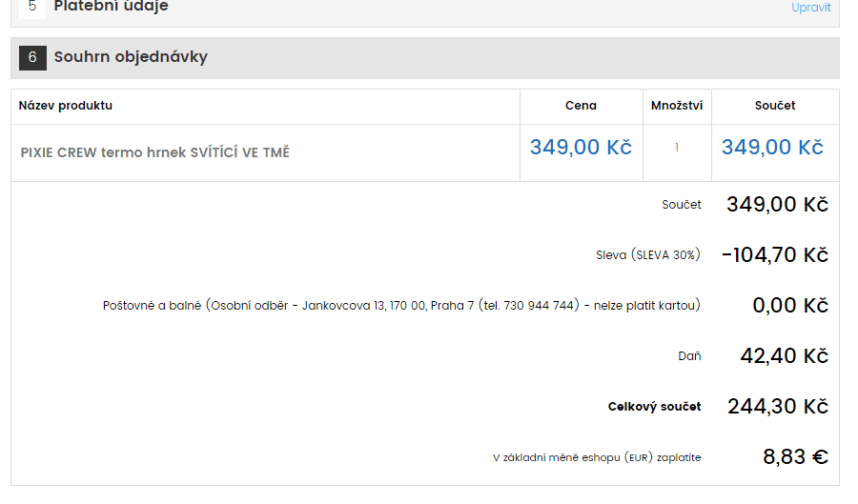The width and height of the screenshot is (858, 504).
Task: Click the Upravit link for Platební údaje
Action: click(810, 7)
